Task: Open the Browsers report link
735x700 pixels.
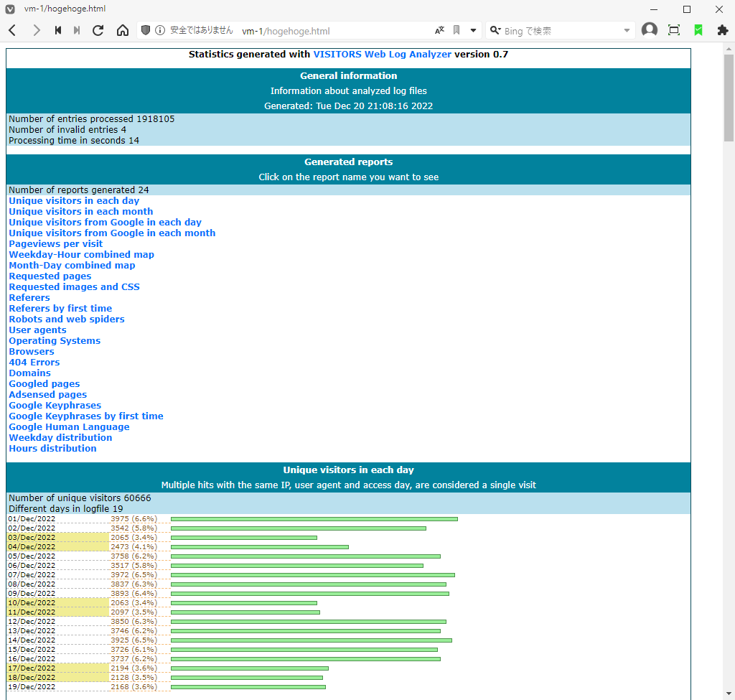Action: [32, 352]
